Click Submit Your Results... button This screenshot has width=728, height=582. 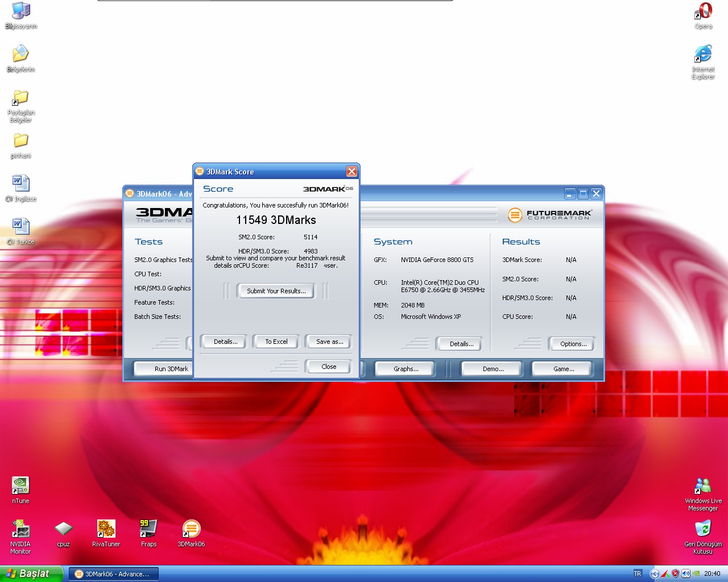point(276,291)
